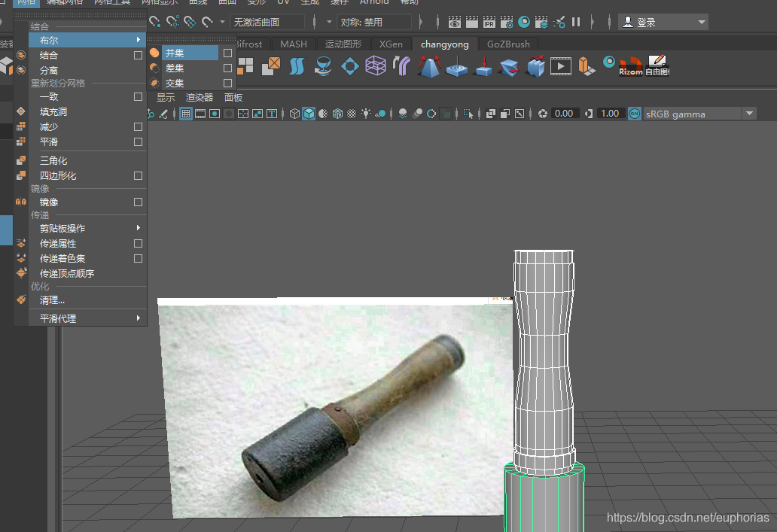Viewport: 777px width, 532px height.
Task: Switch to the XGen shelf tab
Action: pyautogui.click(x=391, y=44)
